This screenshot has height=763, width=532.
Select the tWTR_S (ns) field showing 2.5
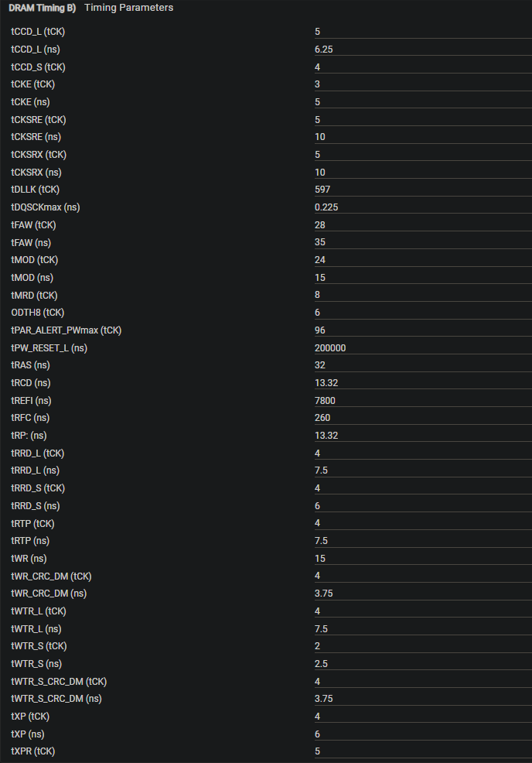[x=423, y=664]
